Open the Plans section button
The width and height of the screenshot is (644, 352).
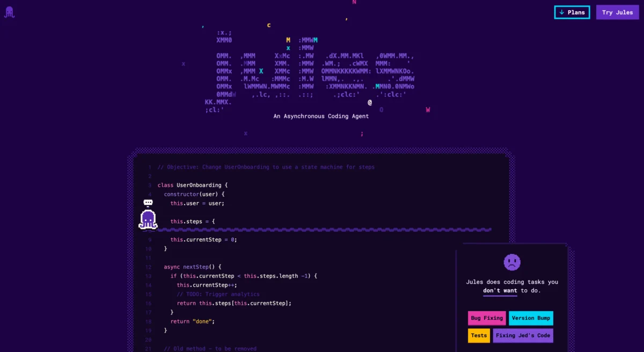572,12
